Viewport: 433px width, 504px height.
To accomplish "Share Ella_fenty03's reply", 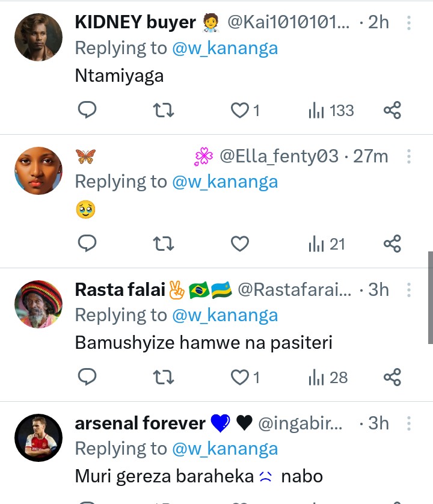I will pyautogui.click(x=392, y=244).
